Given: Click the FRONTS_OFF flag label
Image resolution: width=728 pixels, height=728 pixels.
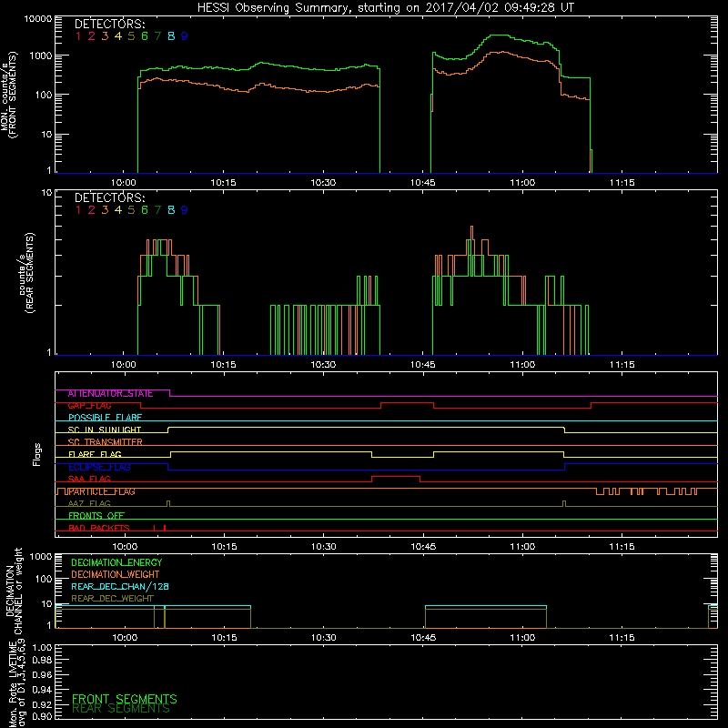Looking at the screenshot, I should click(96, 515).
